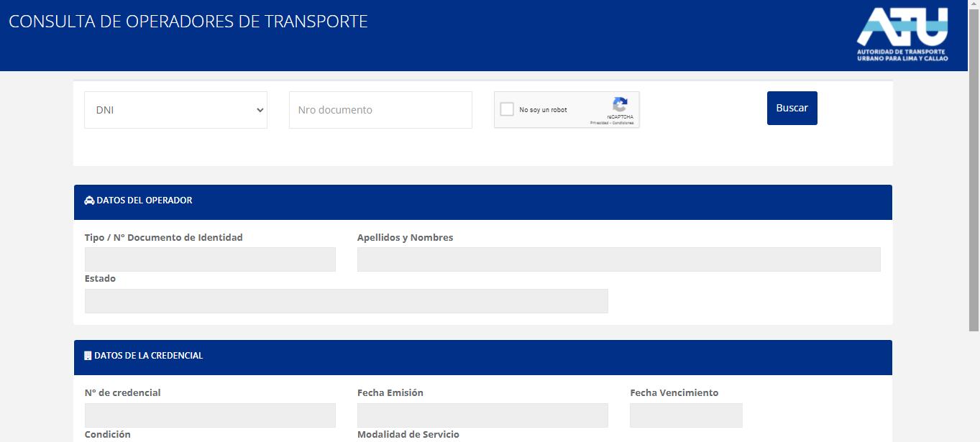980x442 pixels.
Task: Click the Estado field
Action: click(346, 300)
